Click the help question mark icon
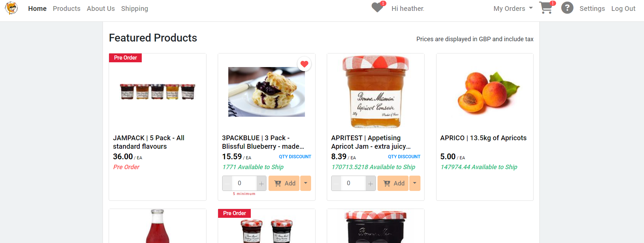The height and width of the screenshot is (243, 644). pos(567,8)
